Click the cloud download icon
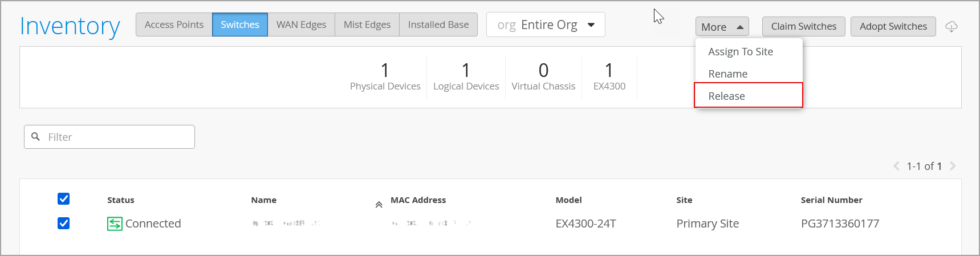 951,27
